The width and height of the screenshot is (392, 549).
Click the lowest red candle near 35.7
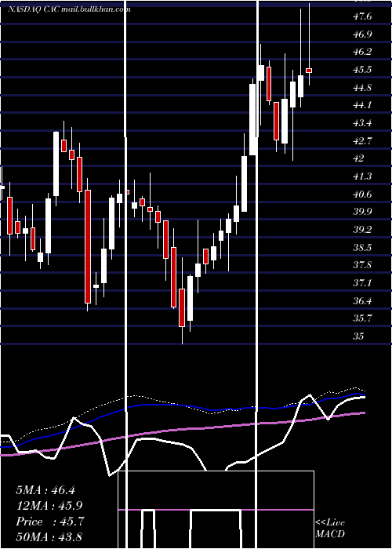coord(182,307)
